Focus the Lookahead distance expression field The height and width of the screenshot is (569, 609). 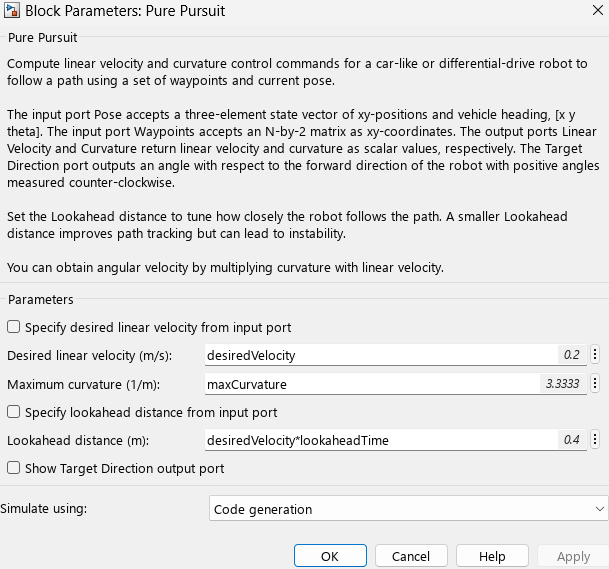tap(380, 440)
